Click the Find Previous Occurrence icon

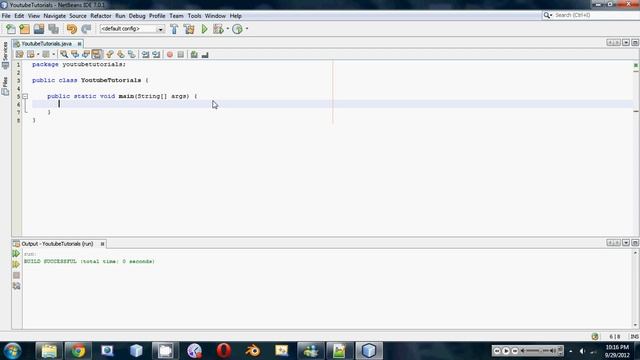(x=75, y=54)
